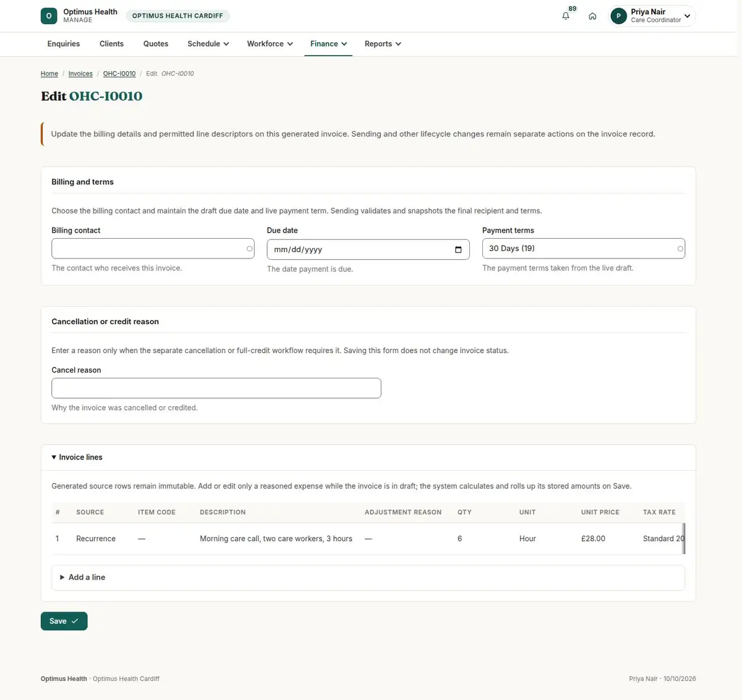Open the OHC-I0010 breadcrumb link
The width and height of the screenshot is (742, 700).
click(119, 74)
